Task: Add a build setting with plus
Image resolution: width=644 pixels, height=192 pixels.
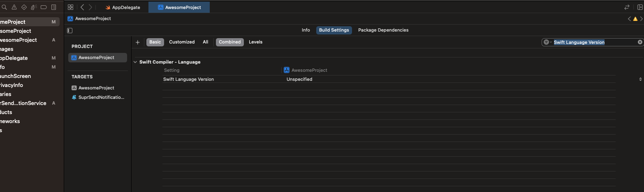Action: (138, 42)
